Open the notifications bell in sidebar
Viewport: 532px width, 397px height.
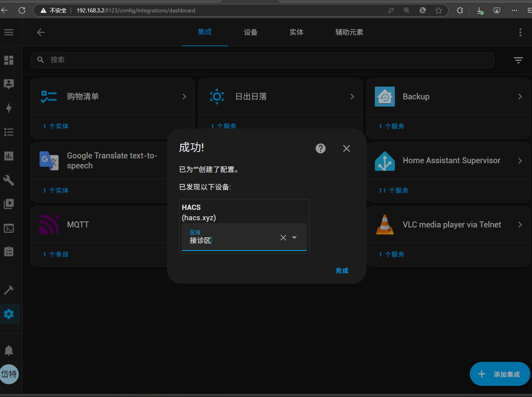(9, 351)
